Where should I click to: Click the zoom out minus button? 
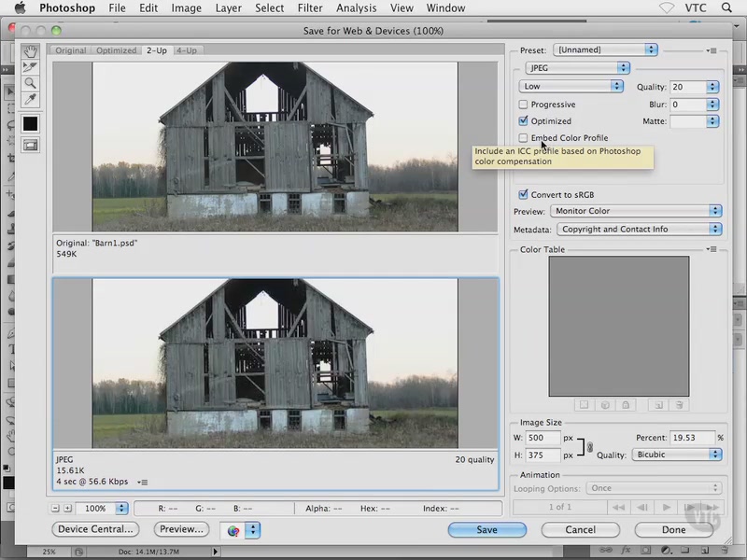coord(55,509)
